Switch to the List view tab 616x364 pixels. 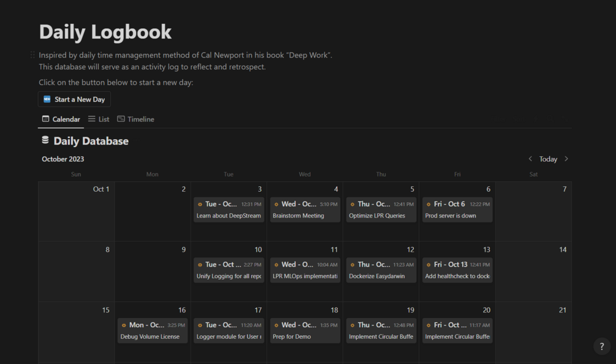(x=99, y=119)
